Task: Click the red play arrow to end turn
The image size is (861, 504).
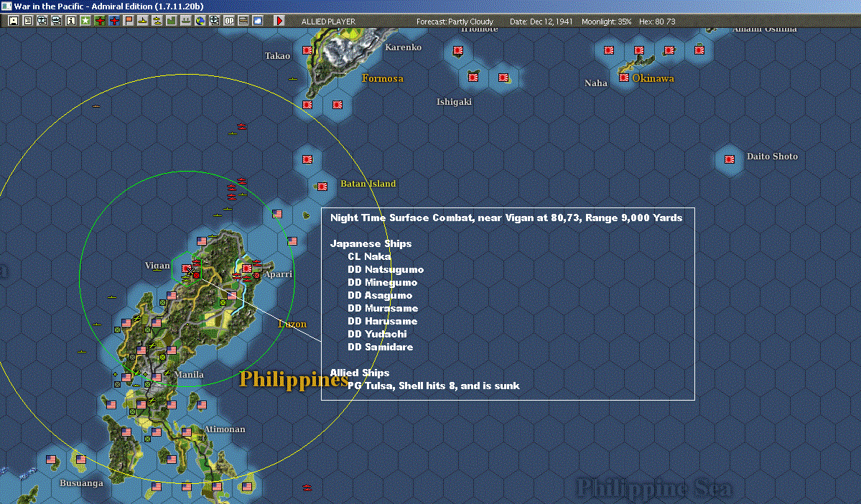Action: (x=279, y=21)
